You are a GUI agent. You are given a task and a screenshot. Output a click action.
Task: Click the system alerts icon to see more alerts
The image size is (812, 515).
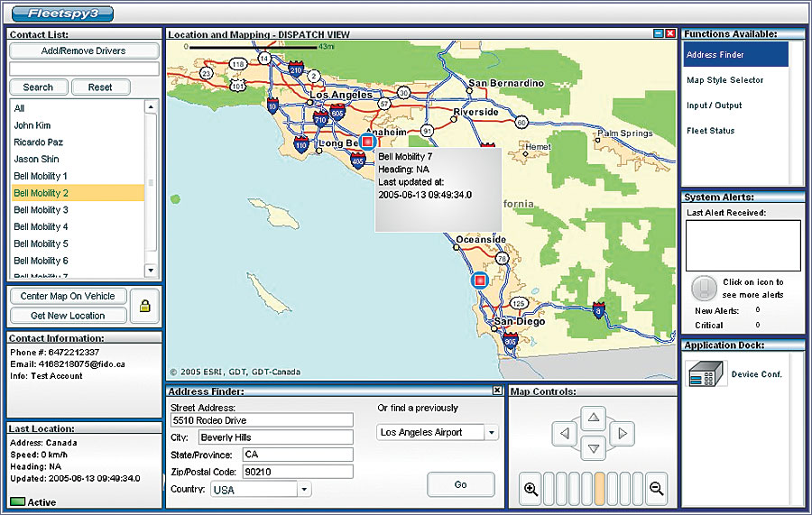point(704,288)
